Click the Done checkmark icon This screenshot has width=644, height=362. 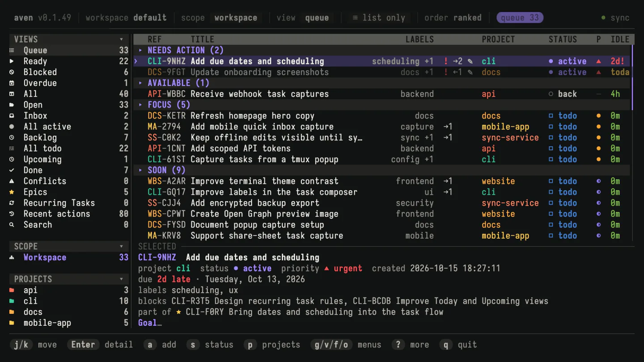[x=12, y=170]
